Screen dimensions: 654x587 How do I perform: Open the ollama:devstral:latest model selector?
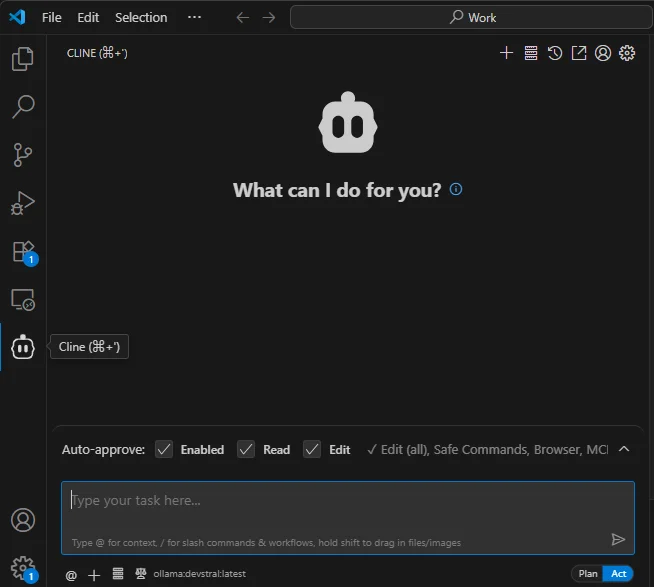[199, 574]
